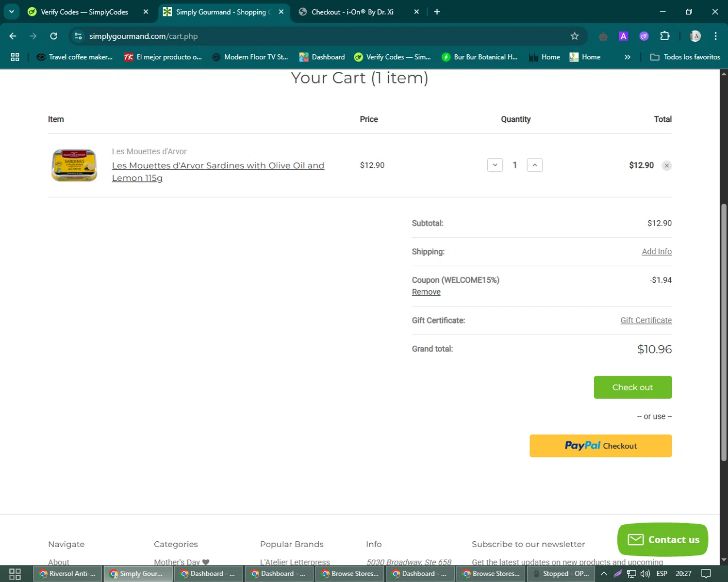Click Gift Certificate link
Image resolution: width=728 pixels, height=582 pixels.
pos(646,321)
